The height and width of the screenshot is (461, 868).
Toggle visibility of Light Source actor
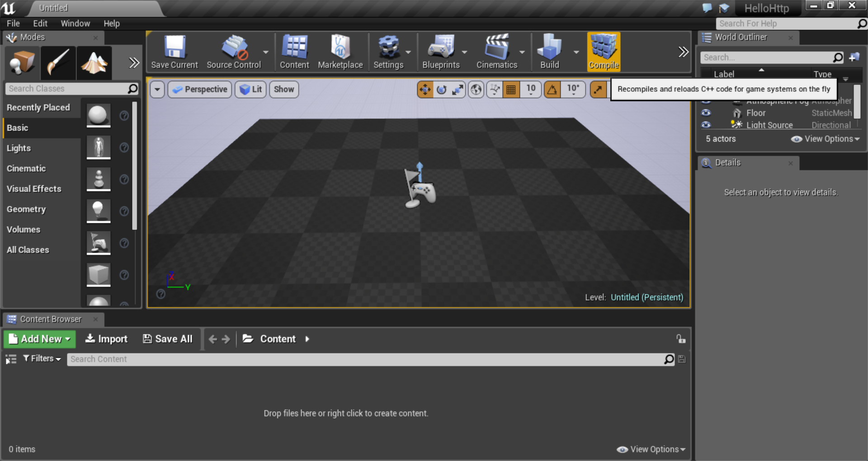(x=706, y=125)
